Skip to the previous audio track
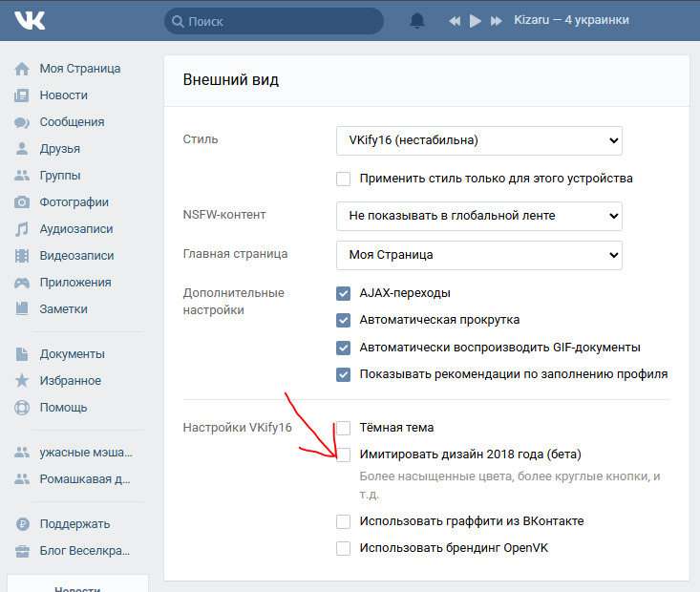This screenshot has width=700, height=592. [455, 21]
